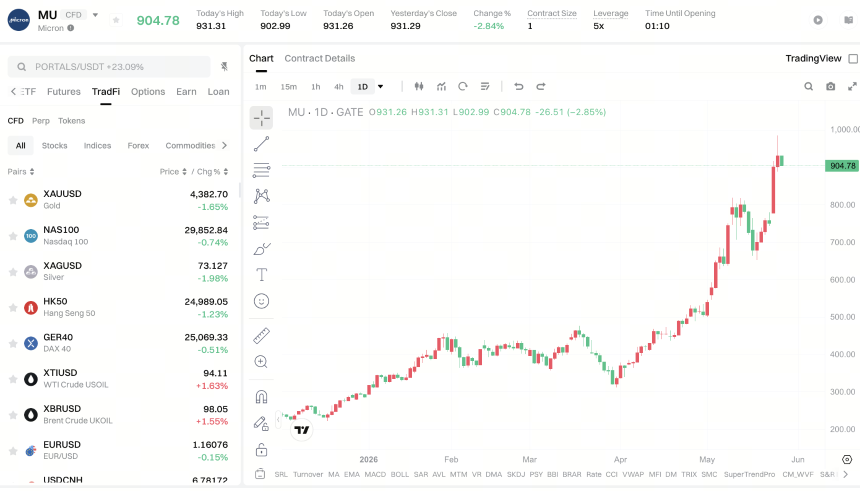Screen dimensions: 860x491
Task: Select the XABCD pattern tool
Action: pos(262,196)
